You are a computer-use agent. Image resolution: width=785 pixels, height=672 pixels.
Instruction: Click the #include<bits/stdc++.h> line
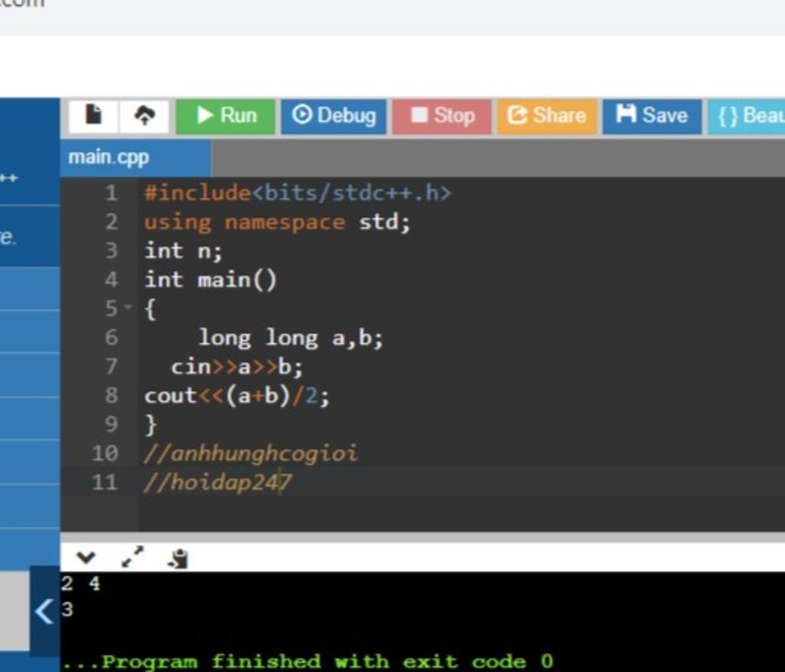click(298, 193)
